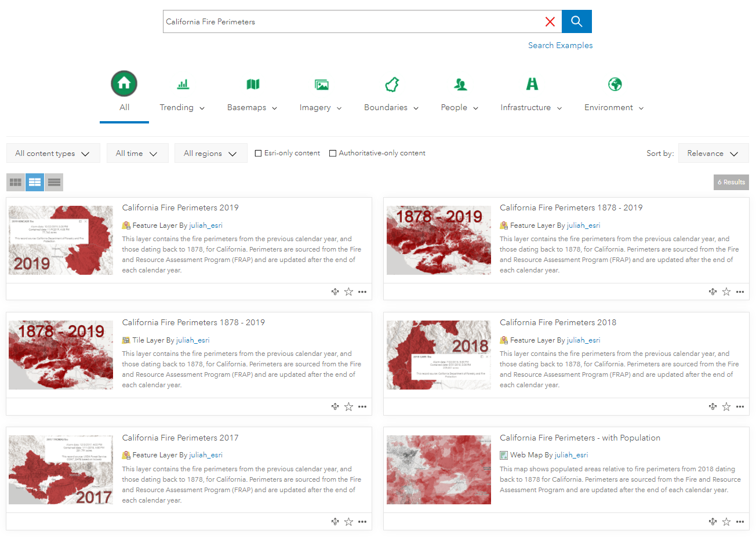Click the Feature Layer icon for Fire Perimeters 2019
The height and width of the screenshot is (542, 756).
point(126,225)
